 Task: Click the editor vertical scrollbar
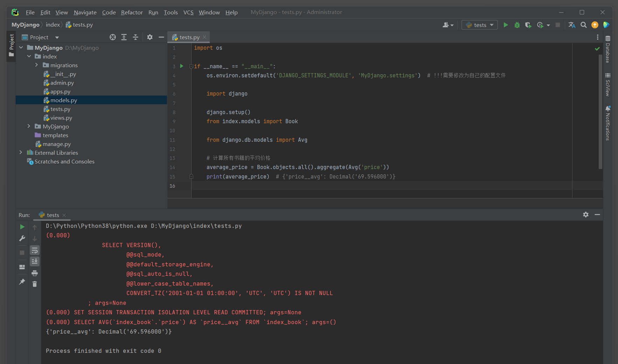tap(600, 112)
